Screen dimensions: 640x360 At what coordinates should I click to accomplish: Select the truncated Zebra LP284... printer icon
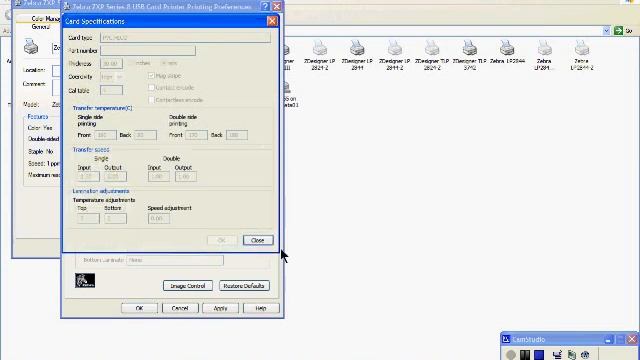(x=544, y=48)
